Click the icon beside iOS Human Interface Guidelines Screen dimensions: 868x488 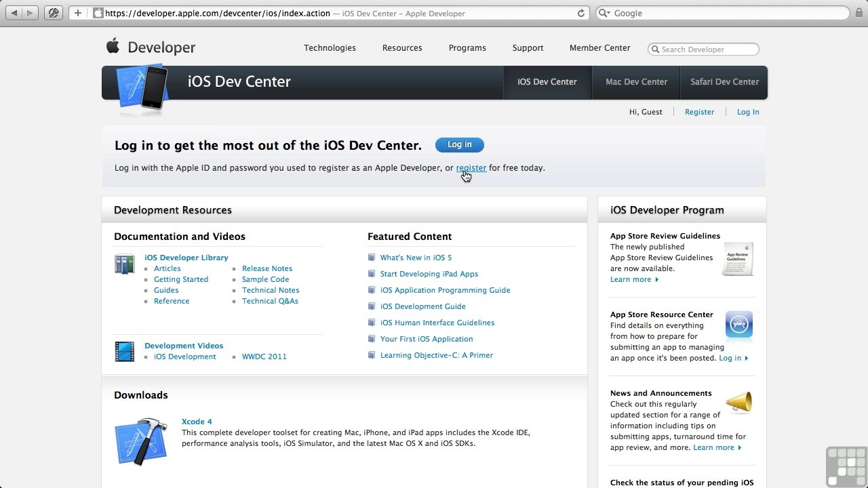pyautogui.click(x=372, y=323)
